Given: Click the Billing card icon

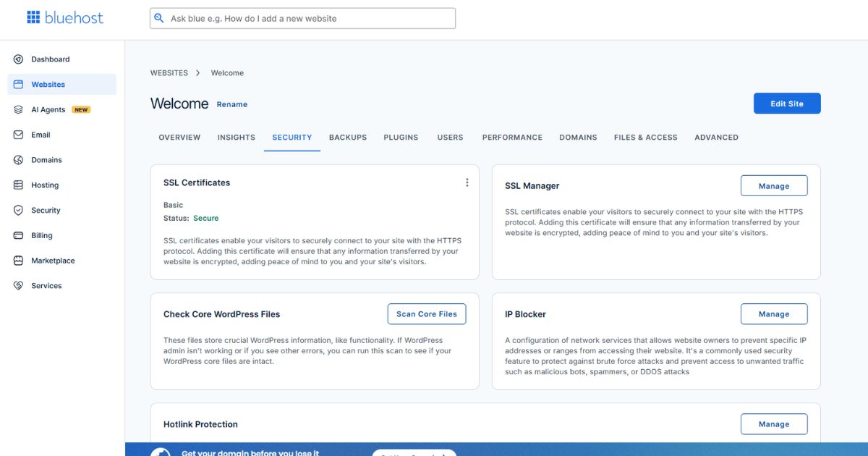Looking at the screenshot, I should pyautogui.click(x=18, y=235).
